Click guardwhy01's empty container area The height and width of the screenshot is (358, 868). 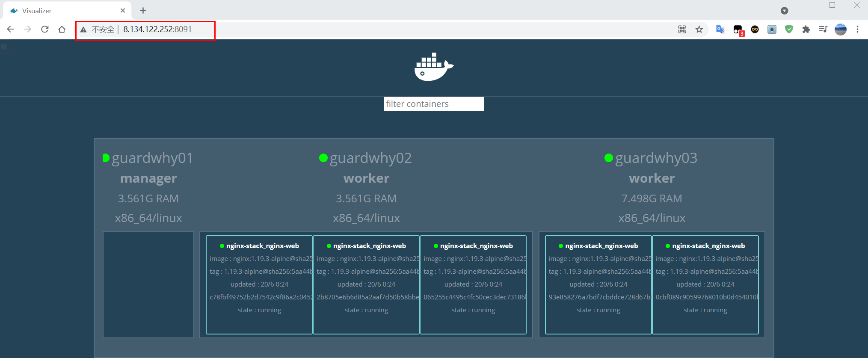[x=148, y=285]
